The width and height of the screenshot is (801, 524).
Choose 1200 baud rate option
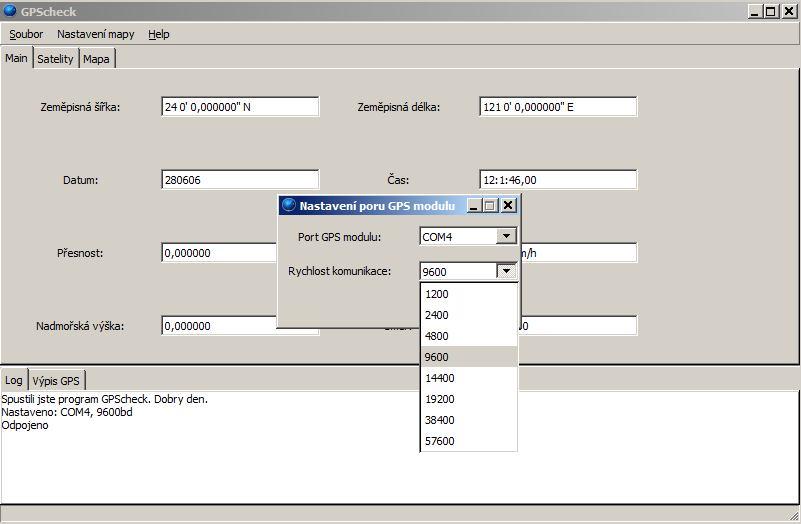click(x=469, y=294)
